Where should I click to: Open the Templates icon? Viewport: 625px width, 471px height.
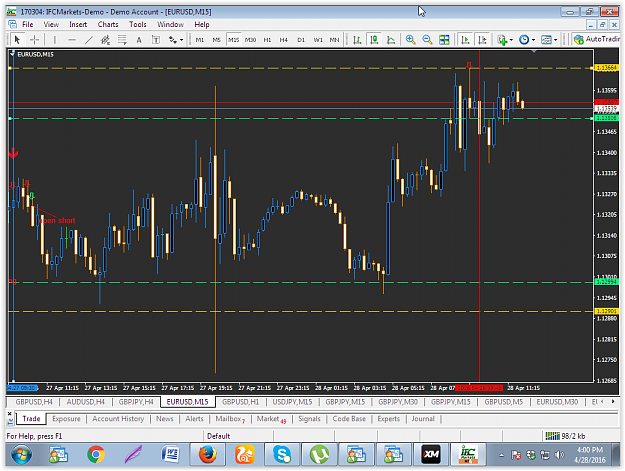(546, 40)
